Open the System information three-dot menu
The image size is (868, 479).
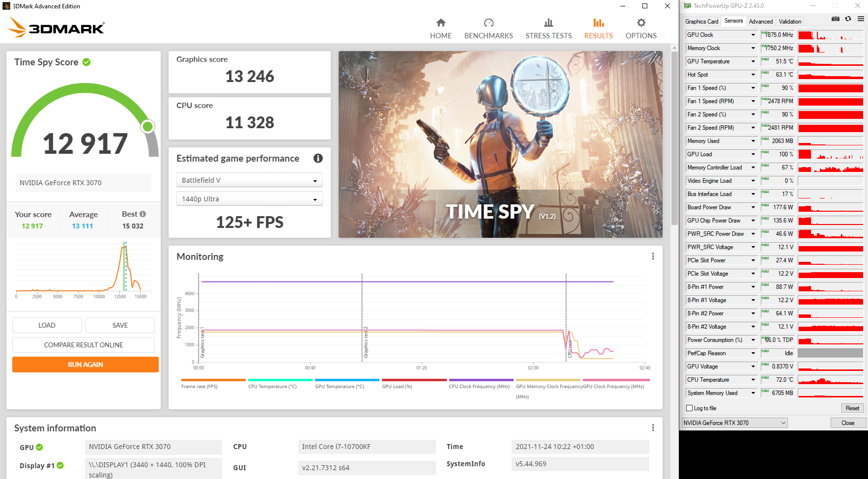(x=653, y=428)
